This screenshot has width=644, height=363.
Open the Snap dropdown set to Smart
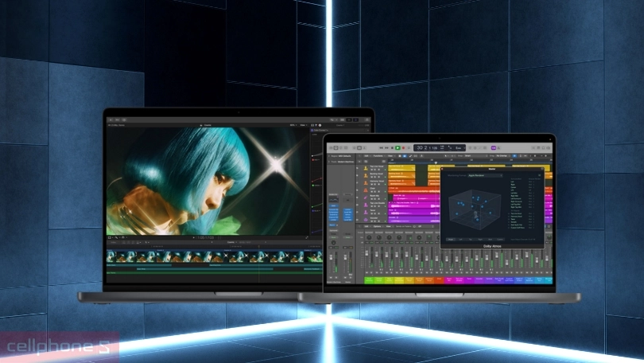pyautogui.click(x=476, y=156)
